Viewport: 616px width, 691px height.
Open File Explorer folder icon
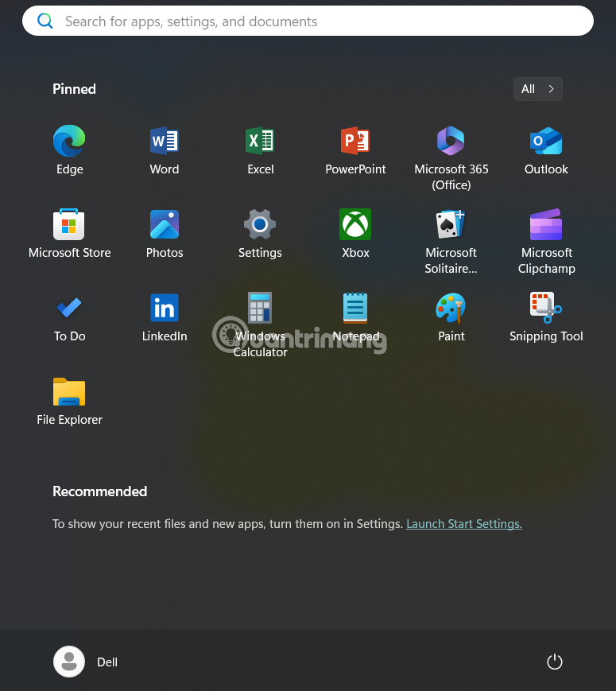pos(69,391)
